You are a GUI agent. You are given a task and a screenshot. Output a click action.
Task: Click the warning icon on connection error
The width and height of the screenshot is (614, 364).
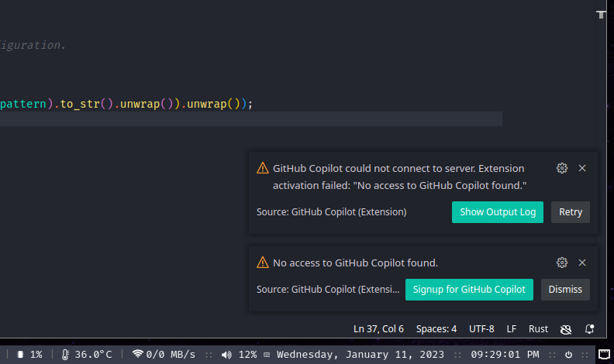pyautogui.click(x=262, y=168)
